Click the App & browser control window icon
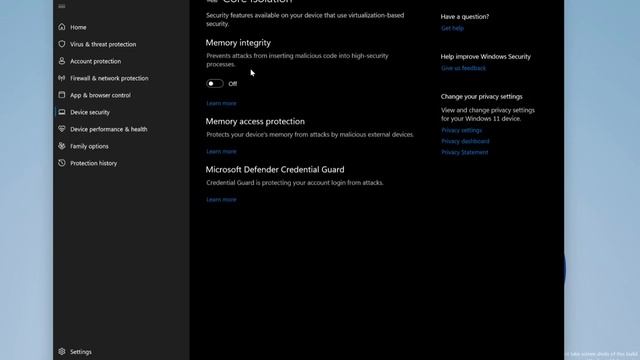The width and height of the screenshot is (640, 360). 62,95
